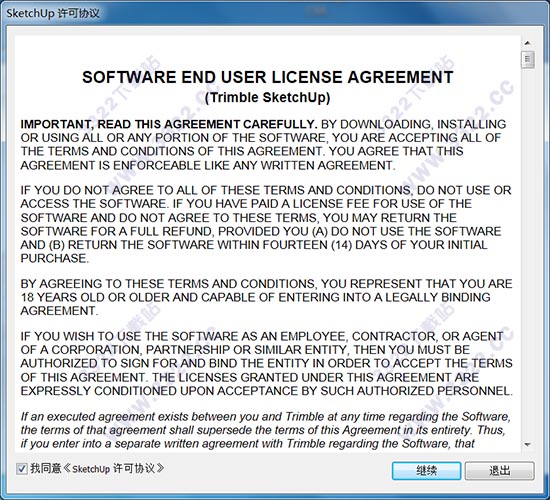Image resolution: width=550 pixels, height=500 pixels.
Task: Click the paragraph starting BY AGREEING TO THESE TERMS
Action: click(x=266, y=297)
